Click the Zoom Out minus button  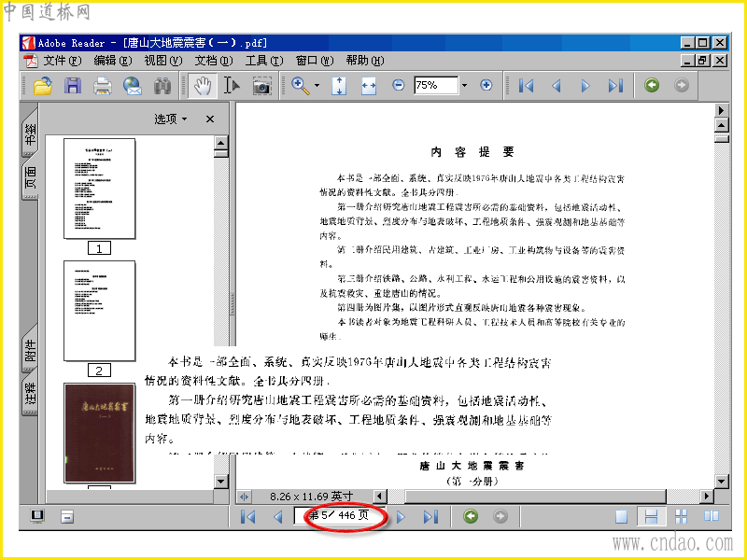(x=399, y=85)
